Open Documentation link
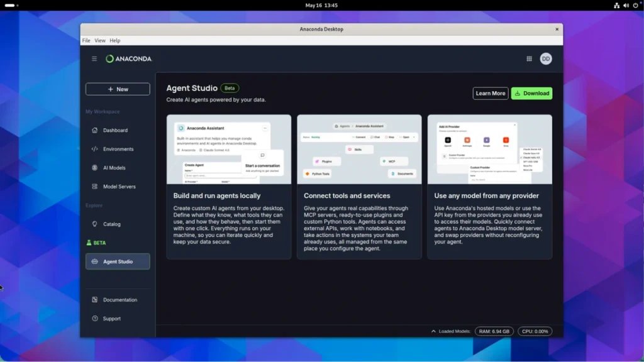The image size is (644, 362). pyautogui.click(x=118, y=300)
